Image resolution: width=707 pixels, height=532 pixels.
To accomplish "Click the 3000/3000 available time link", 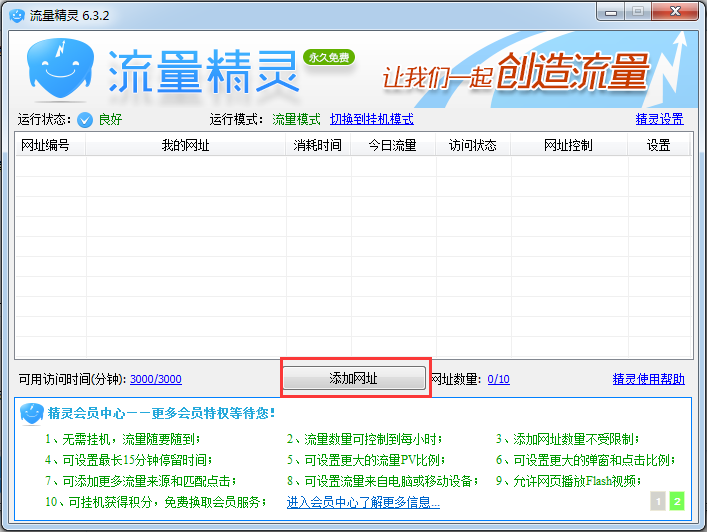I will (x=156, y=379).
